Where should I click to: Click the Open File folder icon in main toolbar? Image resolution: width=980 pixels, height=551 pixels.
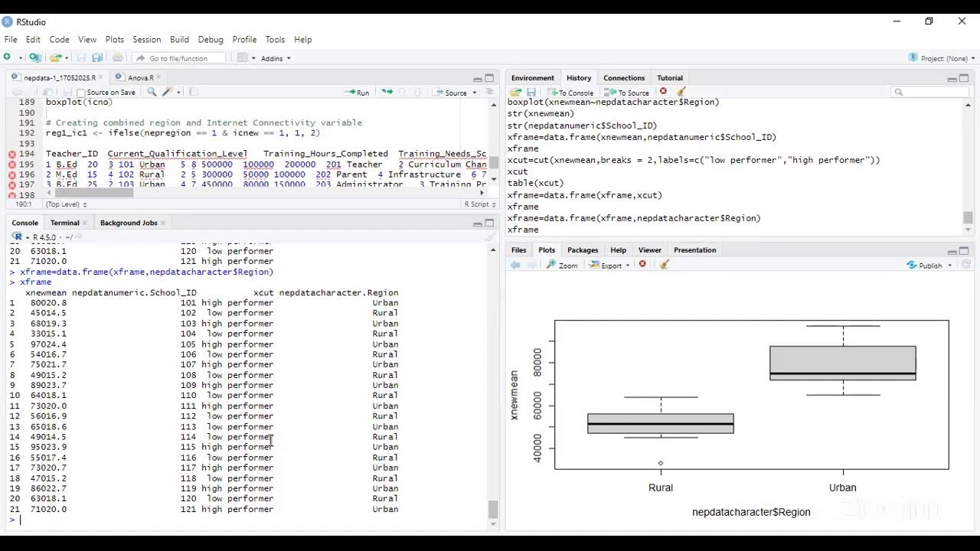coord(55,58)
